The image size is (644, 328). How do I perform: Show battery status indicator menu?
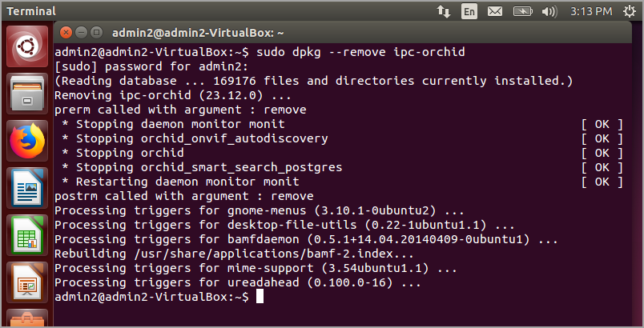click(522, 11)
